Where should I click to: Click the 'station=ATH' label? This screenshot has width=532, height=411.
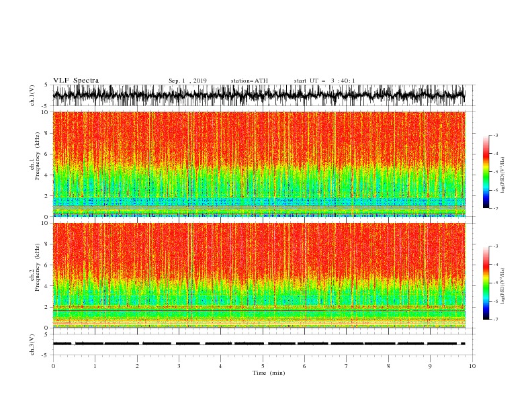[x=249, y=81]
